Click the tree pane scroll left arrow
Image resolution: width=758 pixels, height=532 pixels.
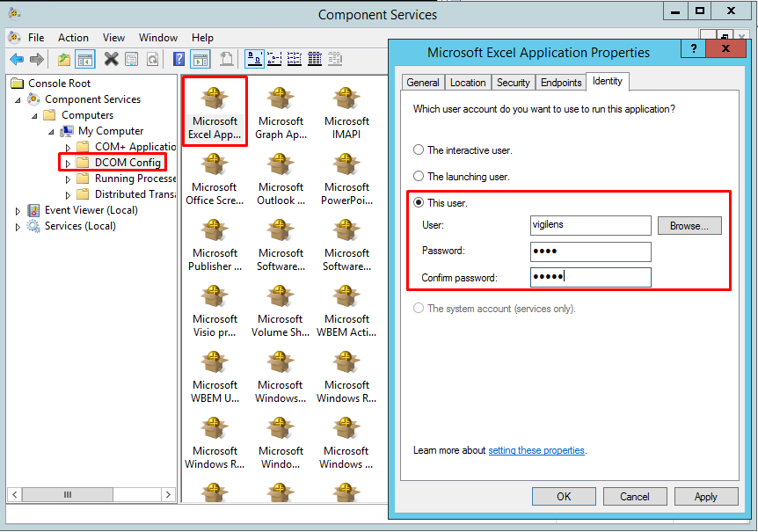tap(14, 494)
